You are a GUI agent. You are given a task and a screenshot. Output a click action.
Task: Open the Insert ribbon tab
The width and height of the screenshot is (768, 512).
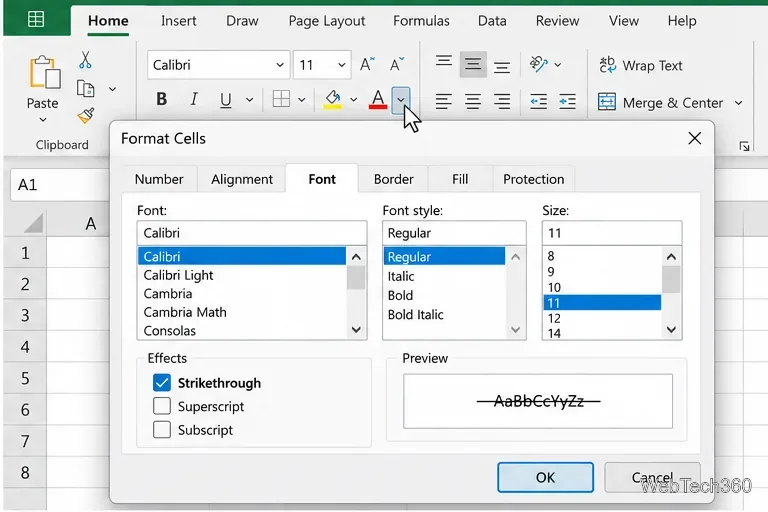coord(178,21)
